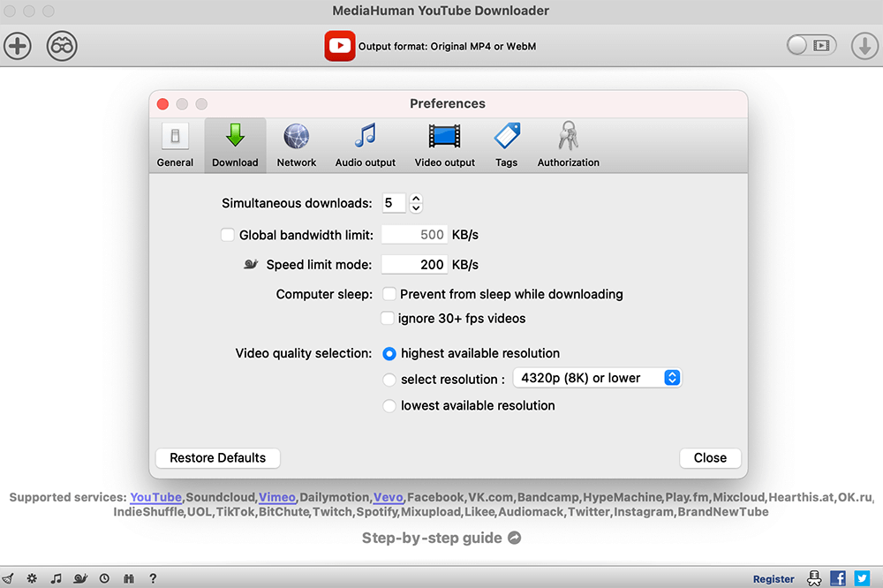Click the clock icon in status bar
The image size is (883, 588).
104,578
